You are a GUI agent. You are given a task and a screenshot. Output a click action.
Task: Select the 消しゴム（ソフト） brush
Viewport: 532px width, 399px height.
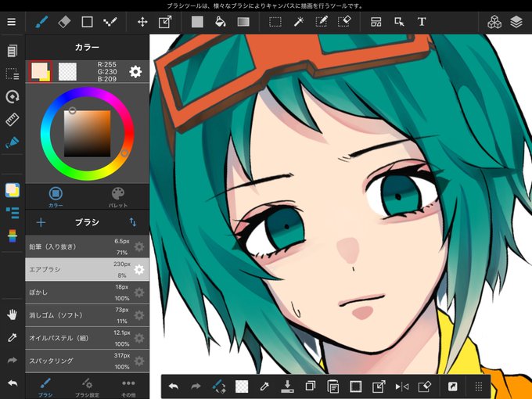(87, 315)
